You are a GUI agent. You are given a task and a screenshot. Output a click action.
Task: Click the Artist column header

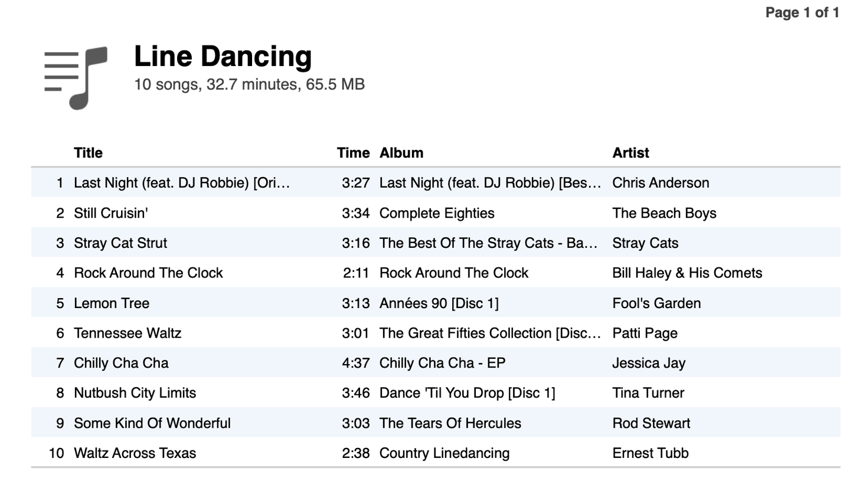630,153
